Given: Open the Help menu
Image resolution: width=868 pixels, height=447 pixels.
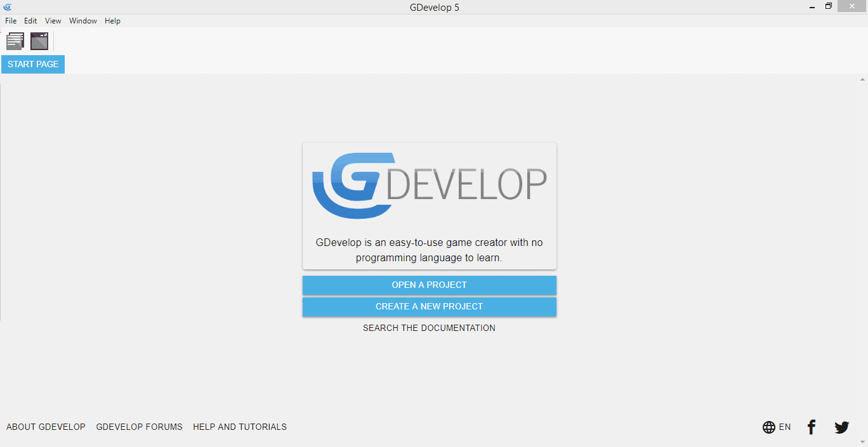Looking at the screenshot, I should [112, 21].
